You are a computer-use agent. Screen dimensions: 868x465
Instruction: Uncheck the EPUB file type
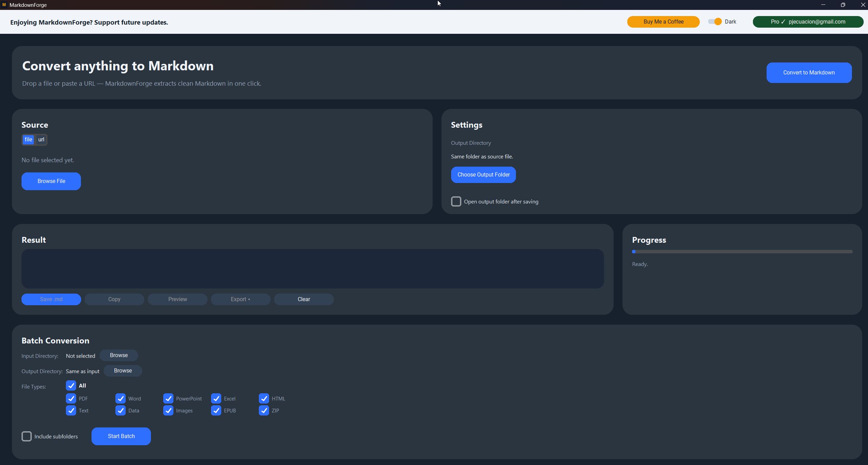tap(216, 410)
